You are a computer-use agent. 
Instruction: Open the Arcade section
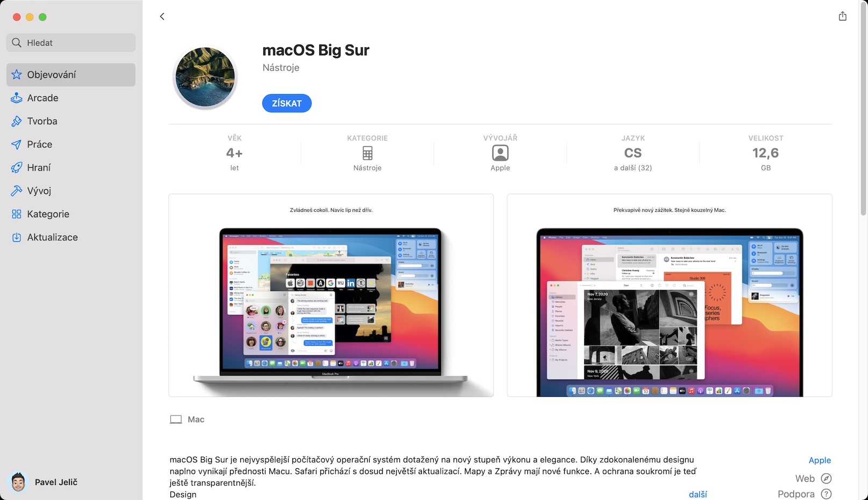pos(71,98)
